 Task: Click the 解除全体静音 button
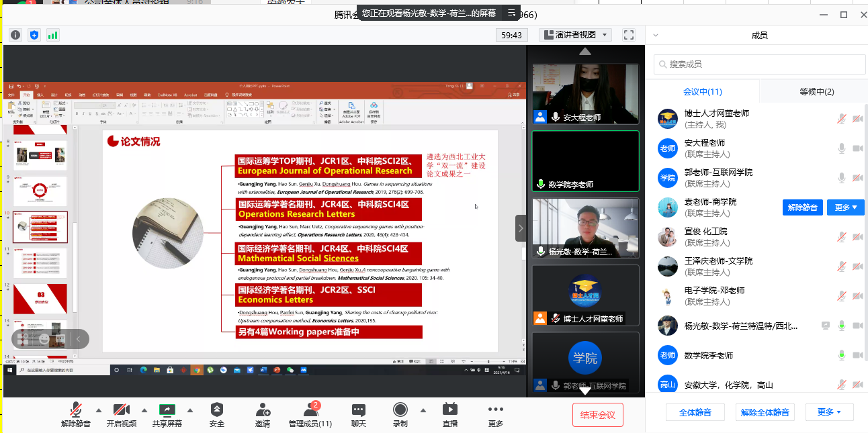(x=765, y=412)
